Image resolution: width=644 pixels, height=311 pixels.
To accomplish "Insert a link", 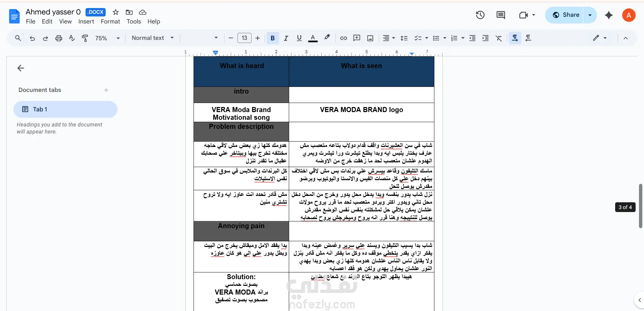I will tap(343, 38).
